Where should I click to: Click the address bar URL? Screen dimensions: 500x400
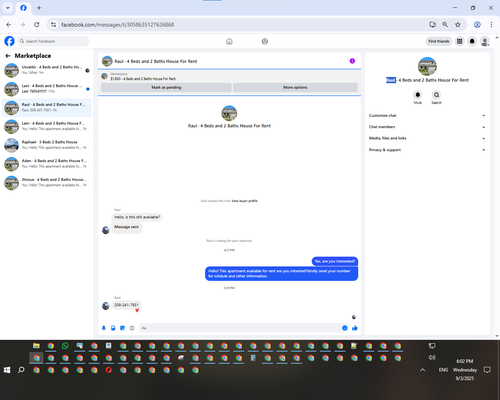click(x=117, y=25)
